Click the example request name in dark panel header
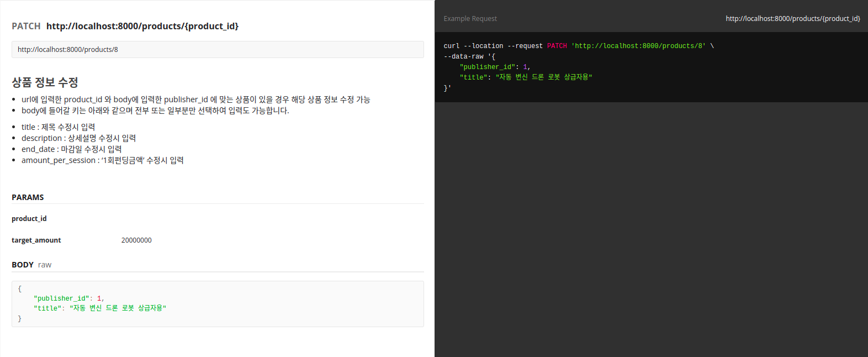This screenshot has width=868, height=357. click(x=793, y=19)
